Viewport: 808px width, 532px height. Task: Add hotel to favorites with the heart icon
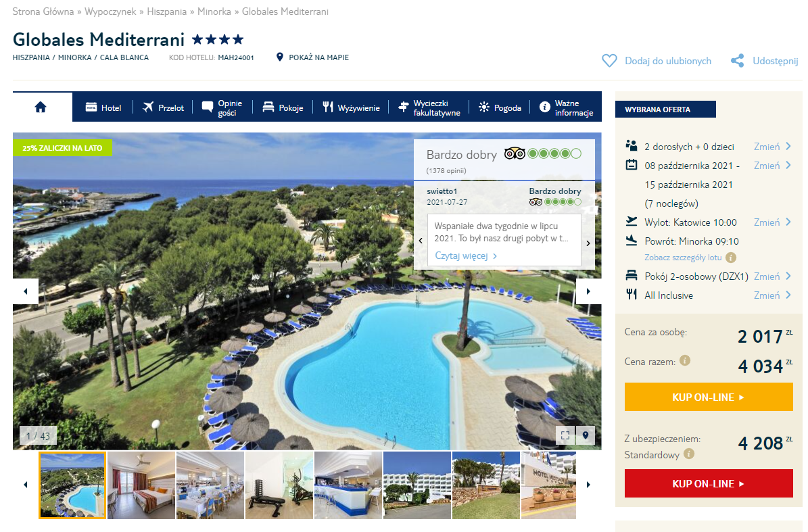click(609, 61)
